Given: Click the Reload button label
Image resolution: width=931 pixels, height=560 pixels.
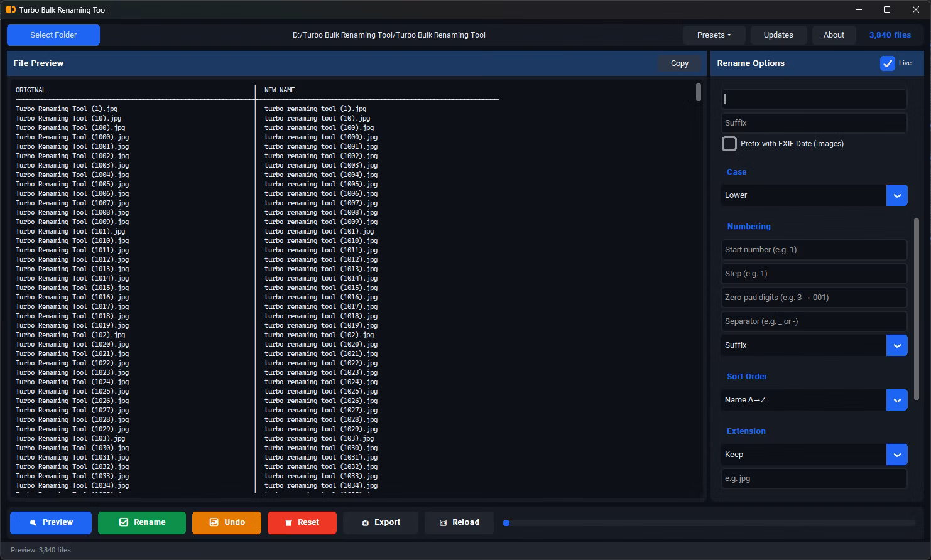Looking at the screenshot, I should (x=465, y=522).
